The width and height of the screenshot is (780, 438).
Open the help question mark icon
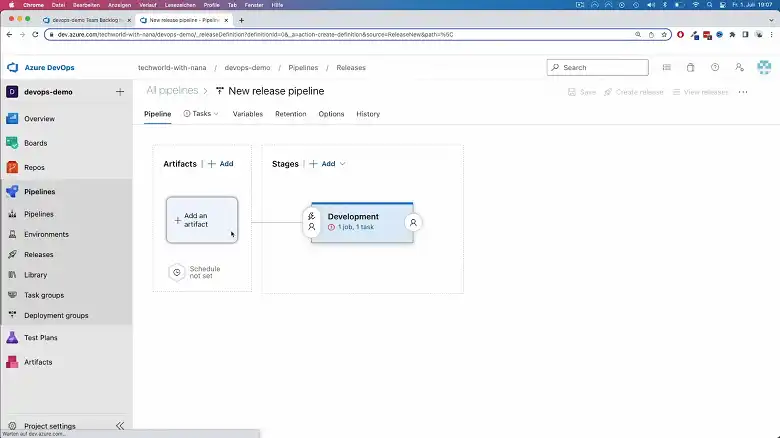[715, 67]
